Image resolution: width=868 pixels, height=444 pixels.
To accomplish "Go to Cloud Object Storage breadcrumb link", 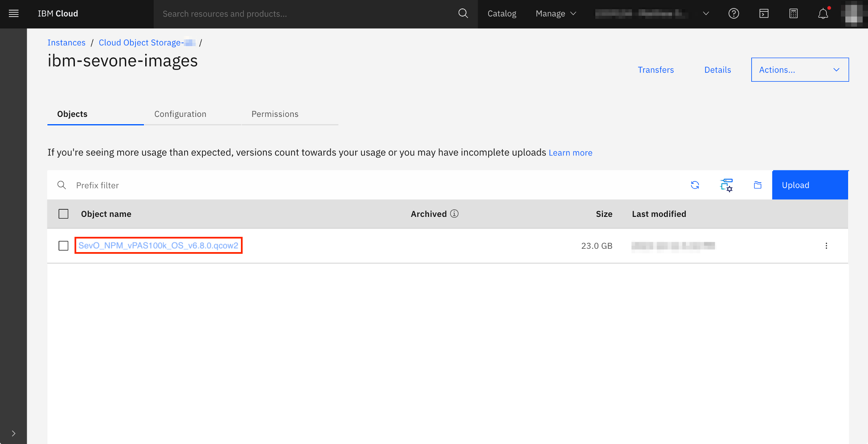I will coord(147,43).
